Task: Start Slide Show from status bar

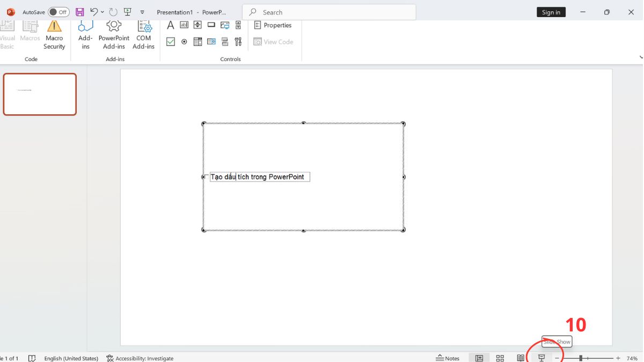Action: (541, 358)
